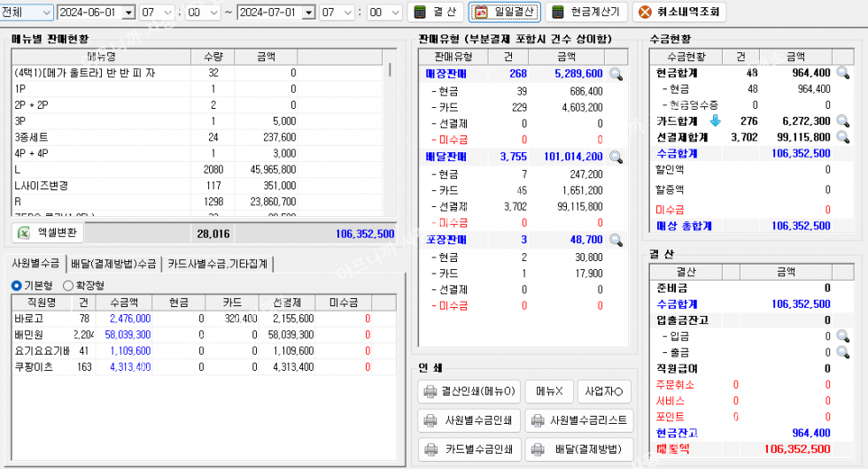Click magnifier icon beside 매장판매 total
Viewport: 868px width, 469px height.
tap(616, 74)
